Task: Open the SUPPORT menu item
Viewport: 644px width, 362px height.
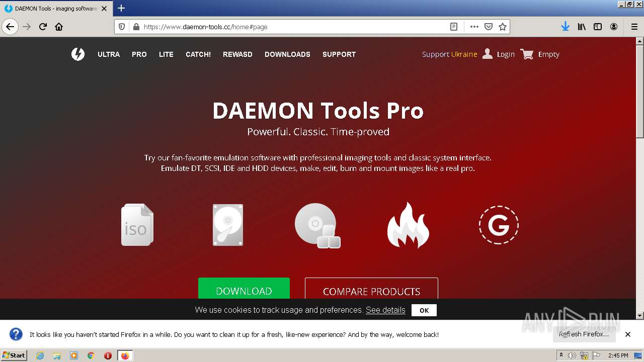Action: (339, 54)
